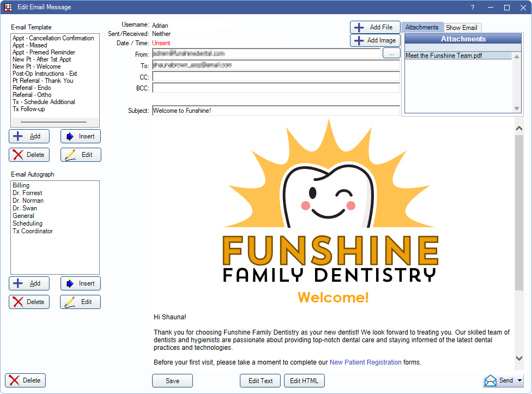This screenshot has height=394, width=532.
Task: Open the Send button dropdown arrow
Action: [x=520, y=380]
